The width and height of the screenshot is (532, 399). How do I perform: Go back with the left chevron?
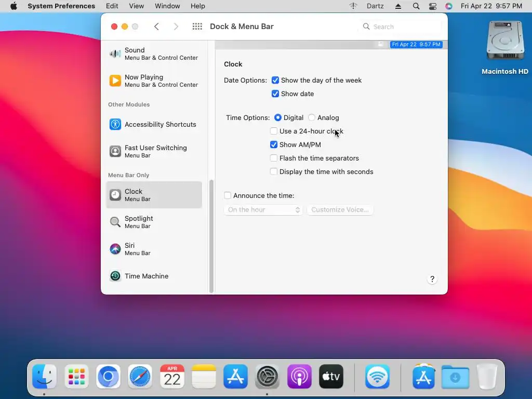coord(156,26)
